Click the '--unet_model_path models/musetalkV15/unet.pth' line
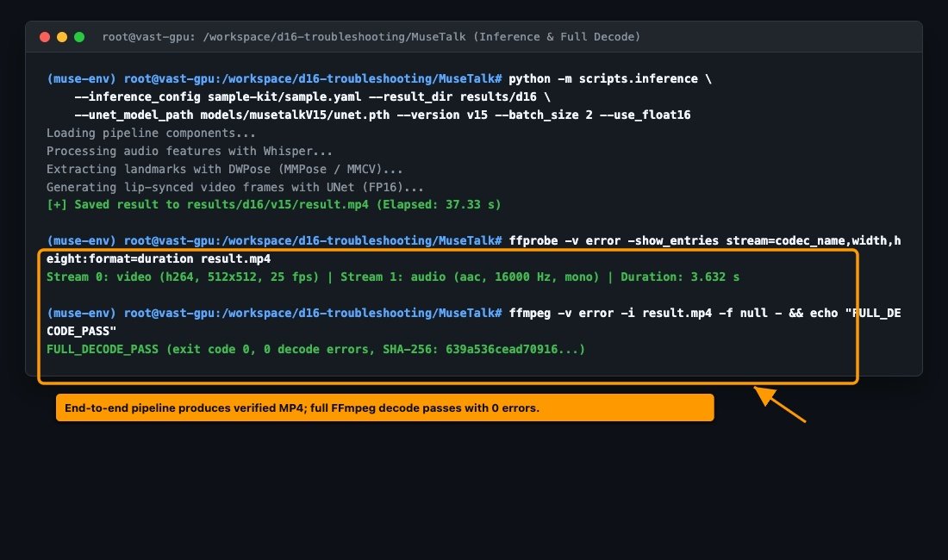The width and height of the screenshot is (948, 560). pyautogui.click(x=382, y=115)
